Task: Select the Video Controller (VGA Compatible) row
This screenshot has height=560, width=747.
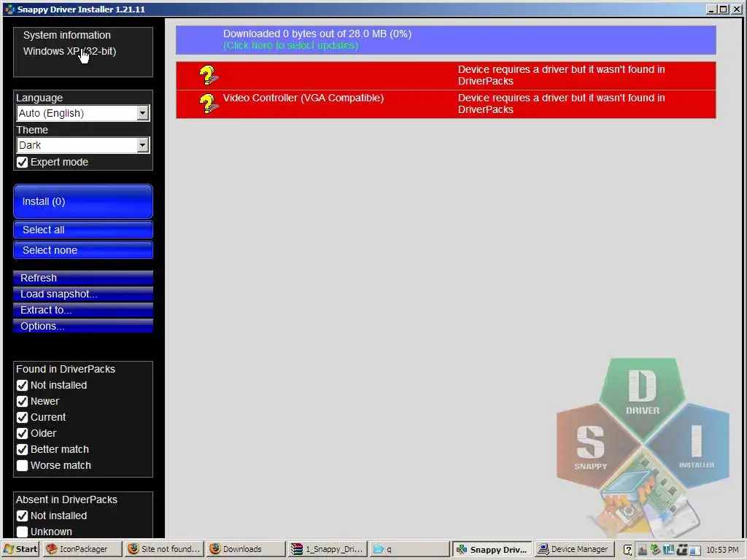Action: coord(446,104)
